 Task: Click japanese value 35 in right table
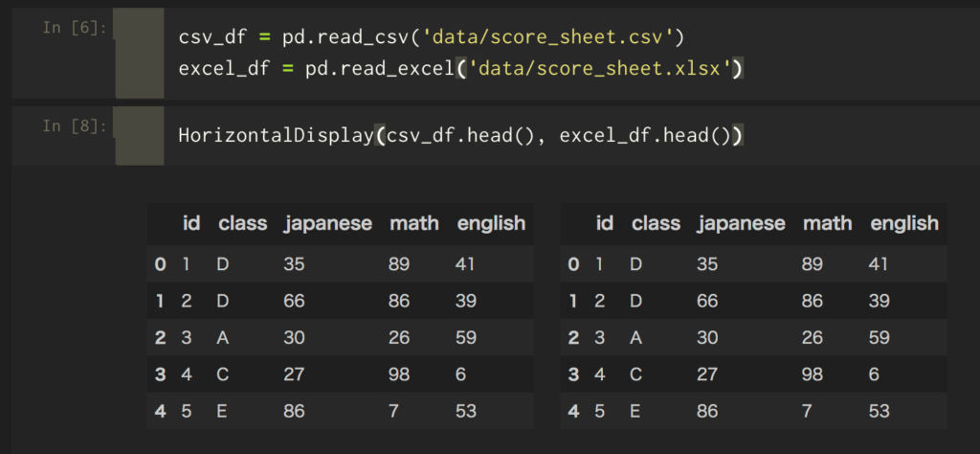click(707, 264)
